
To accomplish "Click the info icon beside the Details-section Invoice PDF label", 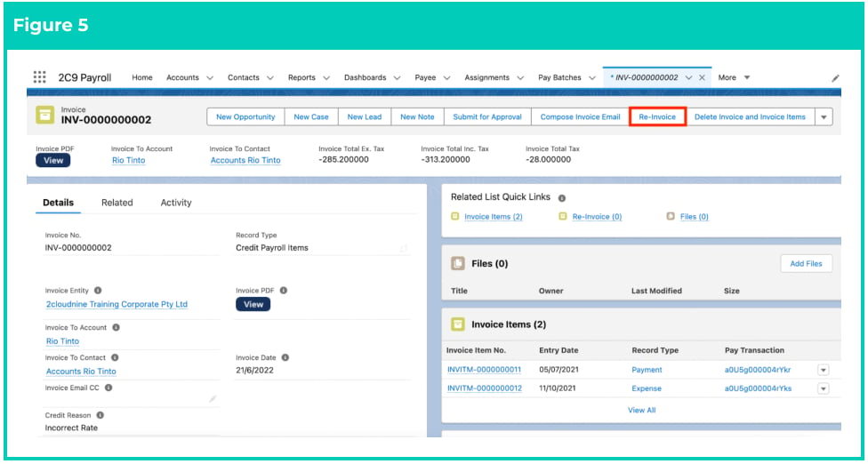I will (283, 291).
